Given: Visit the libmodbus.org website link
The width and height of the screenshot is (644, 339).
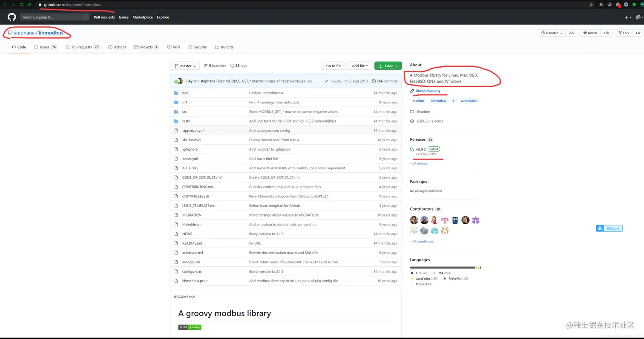Looking at the screenshot, I should point(428,91).
